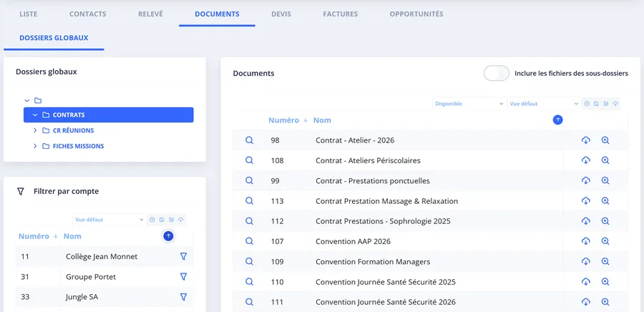
Task: Download Contrat - Prestations ponctuelles
Action: coord(585,180)
